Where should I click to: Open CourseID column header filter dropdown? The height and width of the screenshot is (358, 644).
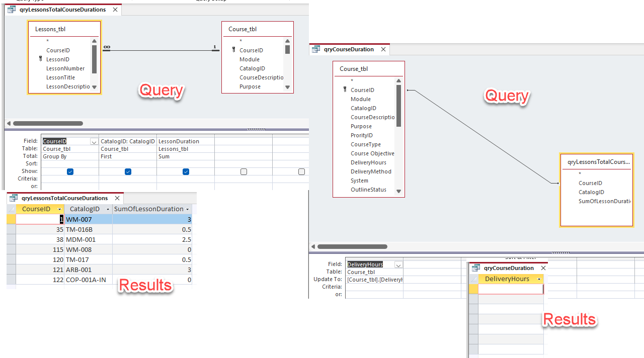point(60,209)
